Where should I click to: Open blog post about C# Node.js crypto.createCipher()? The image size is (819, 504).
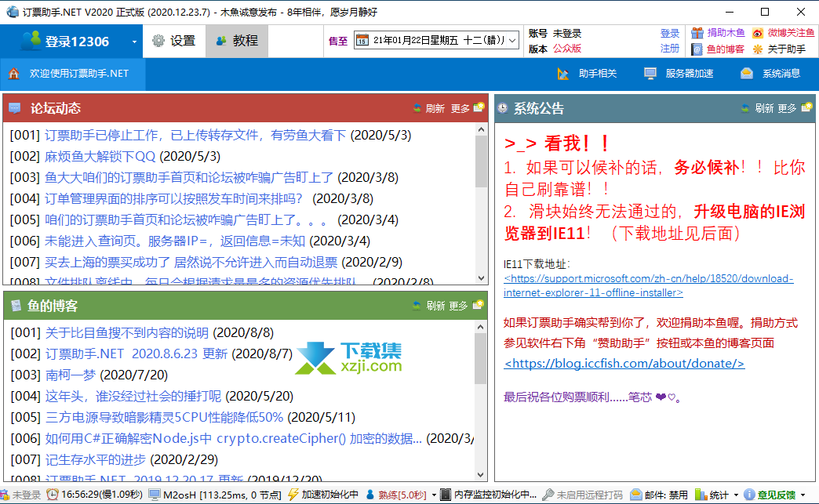point(234,438)
